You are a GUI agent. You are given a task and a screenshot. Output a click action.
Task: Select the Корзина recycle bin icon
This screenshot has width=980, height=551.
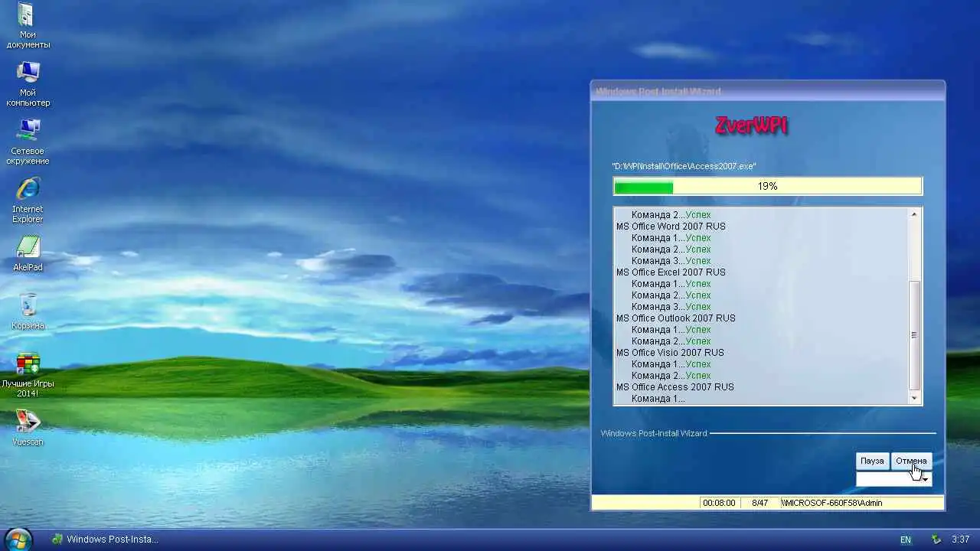click(x=28, y=311)
